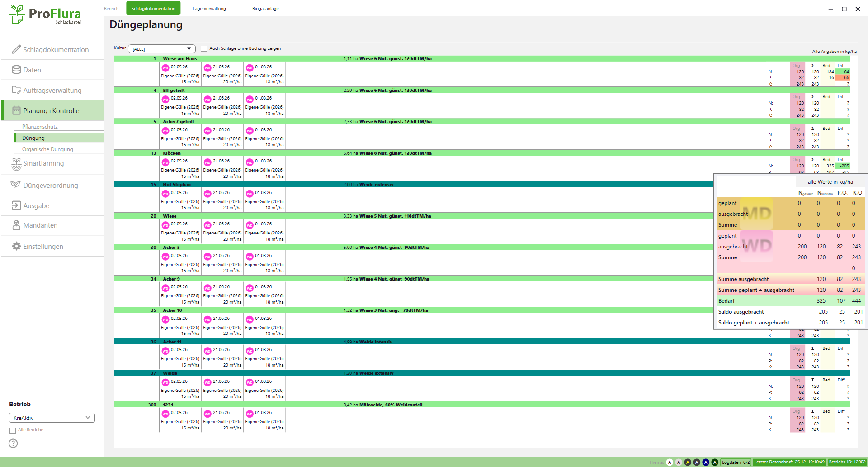
Task: Open Auftragsverwaltung via its folder icon
Action: point(16,90)
